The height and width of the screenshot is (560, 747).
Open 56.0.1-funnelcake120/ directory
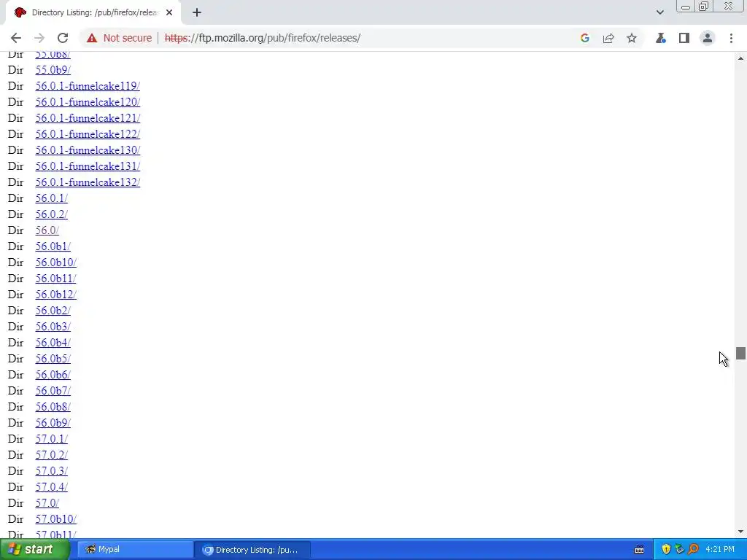tap(88, 102)
